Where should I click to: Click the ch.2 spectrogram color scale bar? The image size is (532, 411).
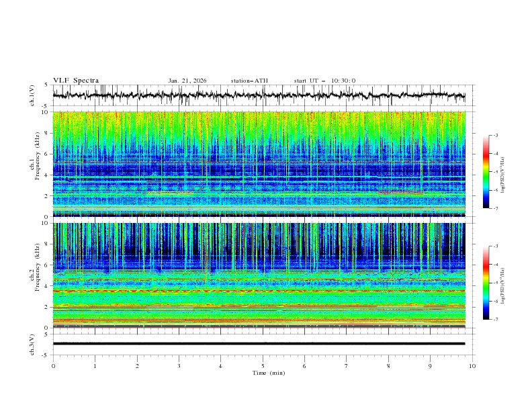point(486,283)
